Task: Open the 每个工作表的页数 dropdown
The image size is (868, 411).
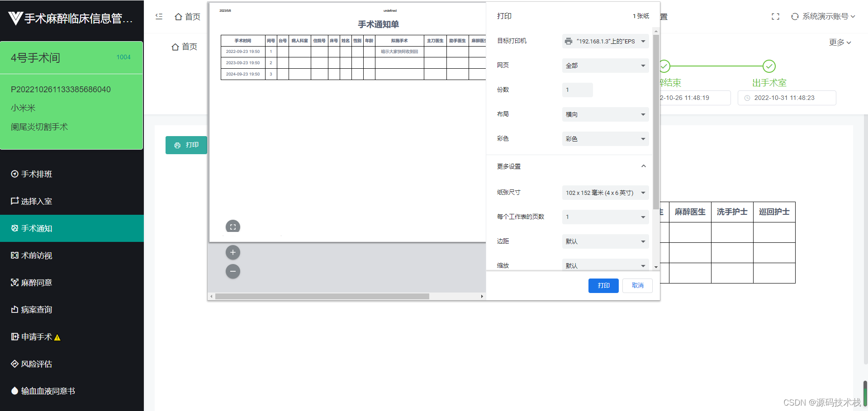Action: pyautogui.click(x=605, y=217)
